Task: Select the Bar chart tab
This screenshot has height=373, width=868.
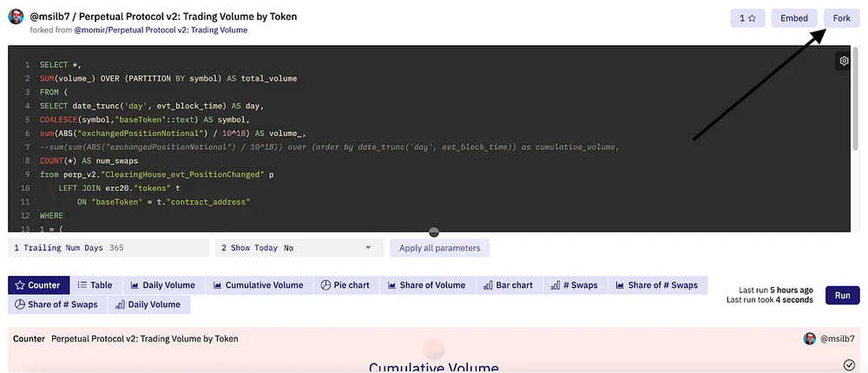Action: click(x=508, y=285)
